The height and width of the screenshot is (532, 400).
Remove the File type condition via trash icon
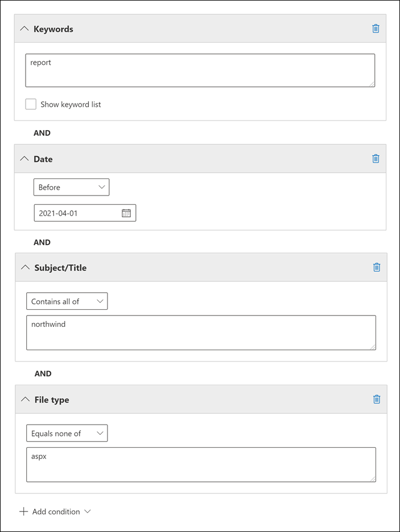[x=376, y=399]
